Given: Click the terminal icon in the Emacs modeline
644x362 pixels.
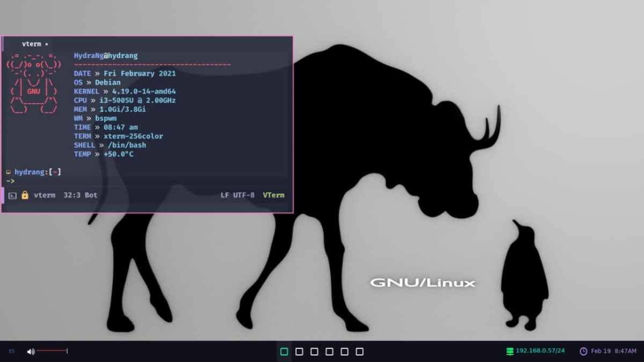Looking at the screenshot, I should pyautogui.click(x=12, y=195).
